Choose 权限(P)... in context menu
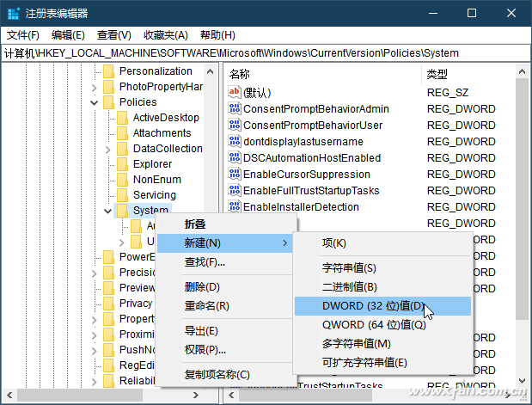Screen dimensions: 532x405 tap(225, 350)
